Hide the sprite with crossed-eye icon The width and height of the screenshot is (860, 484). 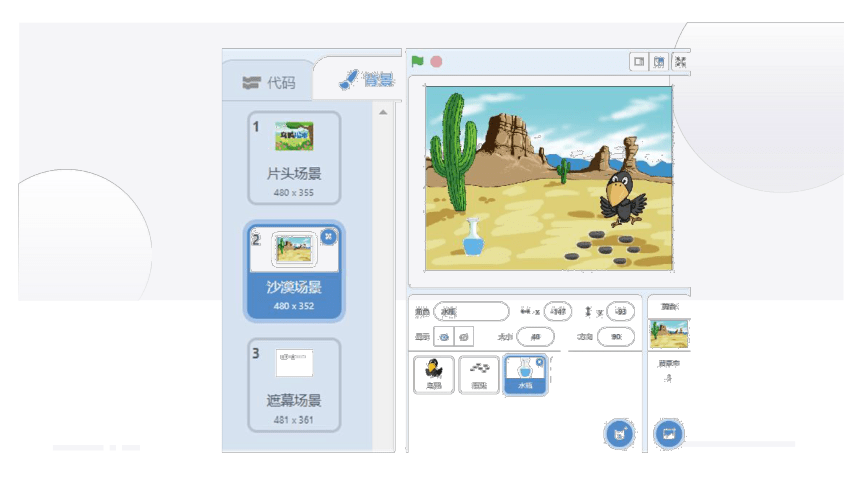click(463, 336)
